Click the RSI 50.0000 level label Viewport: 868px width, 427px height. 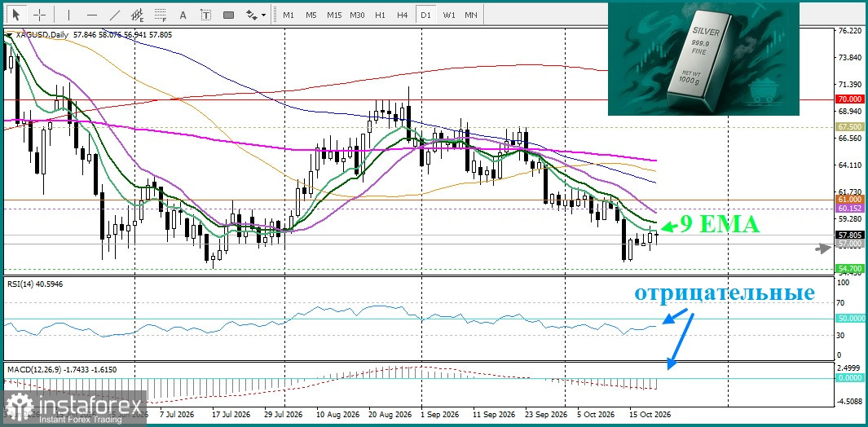click(850, 319)
